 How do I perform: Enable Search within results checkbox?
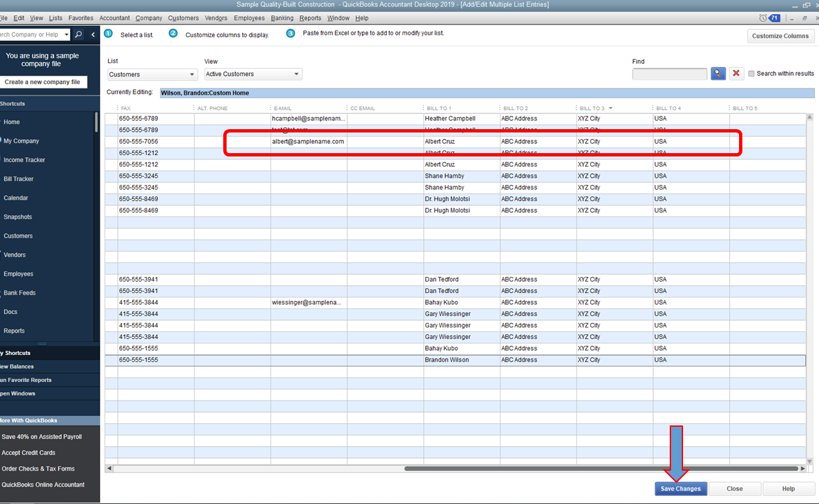[751, 74]
